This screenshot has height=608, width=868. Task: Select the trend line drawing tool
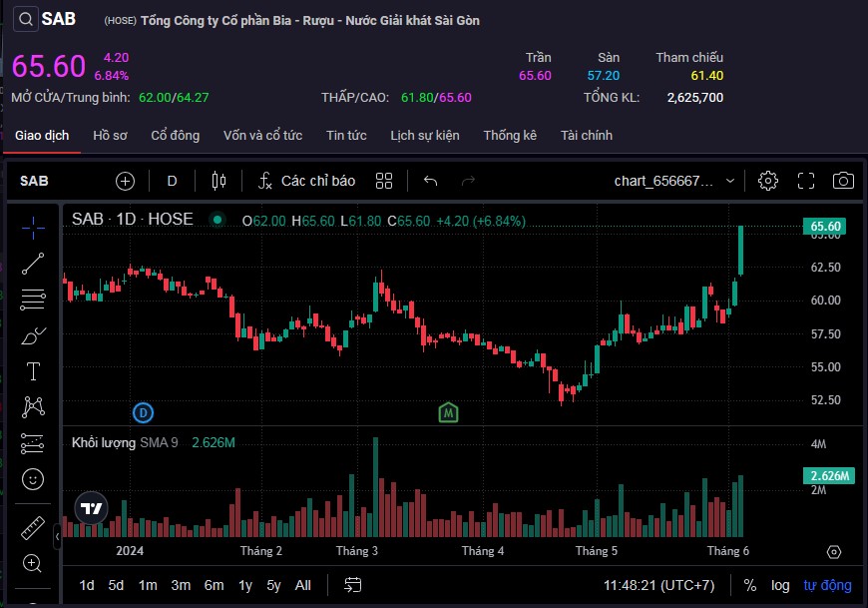33,264
